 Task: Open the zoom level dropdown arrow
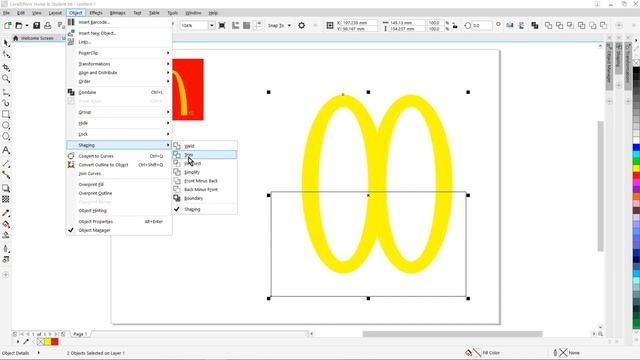211,26
